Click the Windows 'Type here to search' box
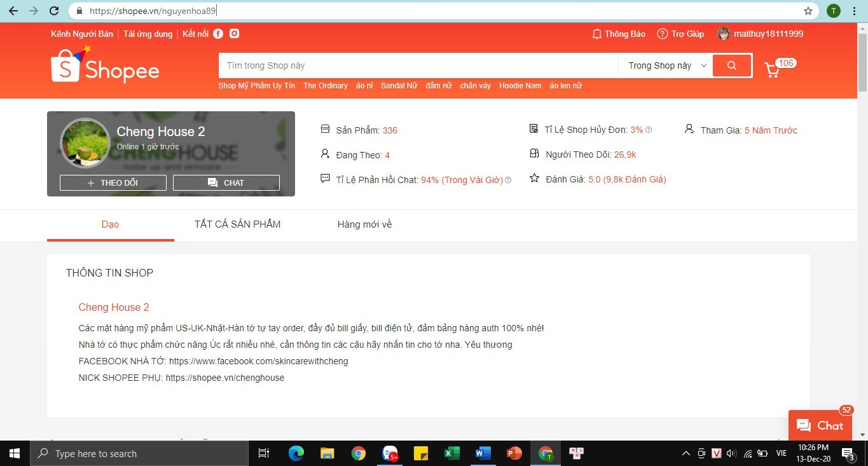868x466 pixels. pos(139,453)
